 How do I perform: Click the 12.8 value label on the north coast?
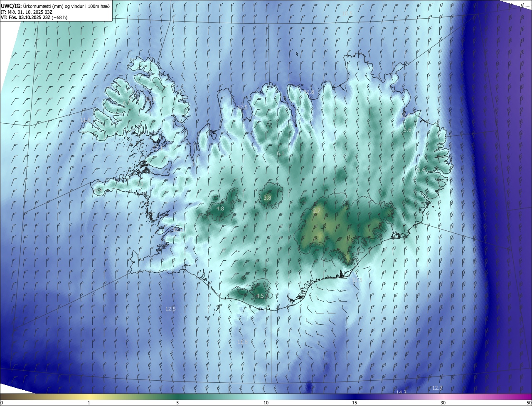[x=309, y=92]
